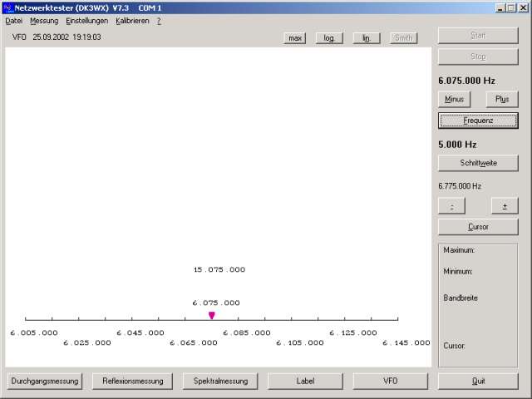Open the Kalibrieren menu

pyautogui.click(x=132, y=21)
